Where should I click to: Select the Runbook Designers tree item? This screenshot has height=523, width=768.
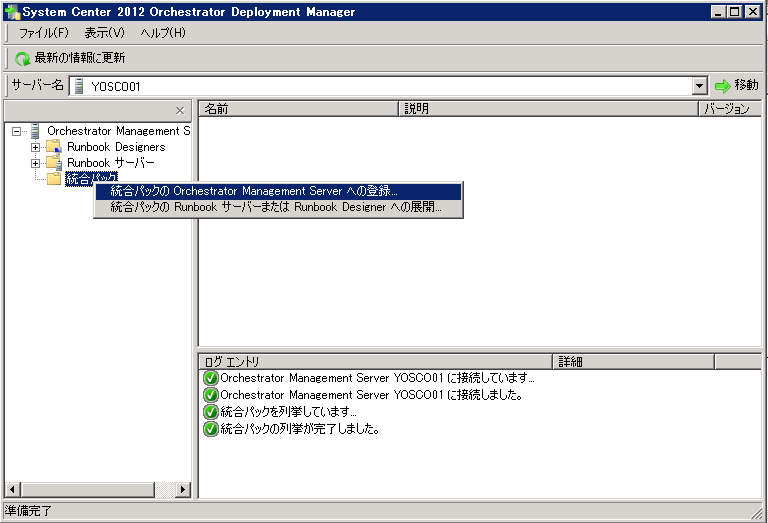pyautogui.click(x=116, y=147)
